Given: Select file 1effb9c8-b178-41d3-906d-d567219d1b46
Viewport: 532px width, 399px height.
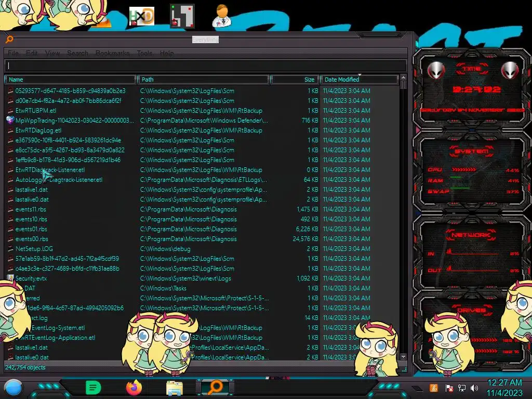Looking at the screenshot, I should click(68, 160).
